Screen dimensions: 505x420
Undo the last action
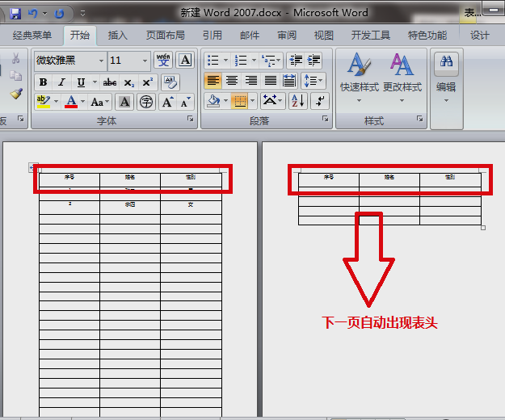tap(32, 13)
